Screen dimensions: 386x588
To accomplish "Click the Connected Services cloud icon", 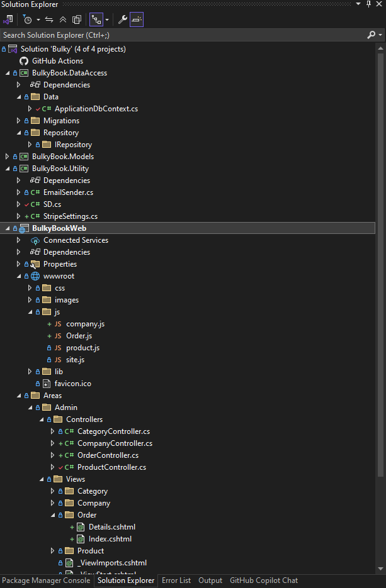I will pos(35,240).
